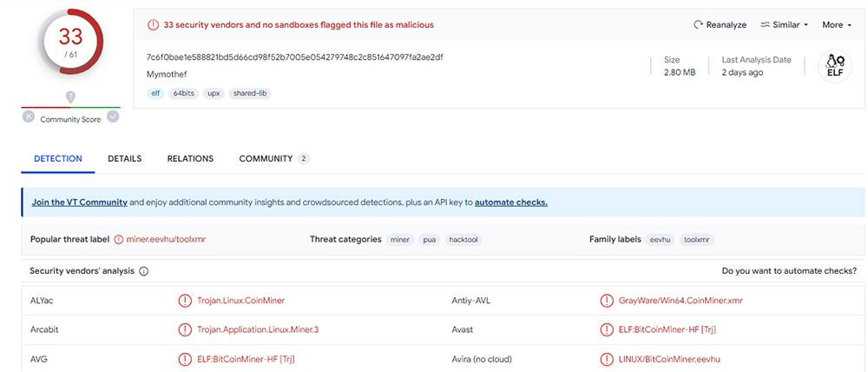Click the Reanalyze button label

[x=727, y=25]
